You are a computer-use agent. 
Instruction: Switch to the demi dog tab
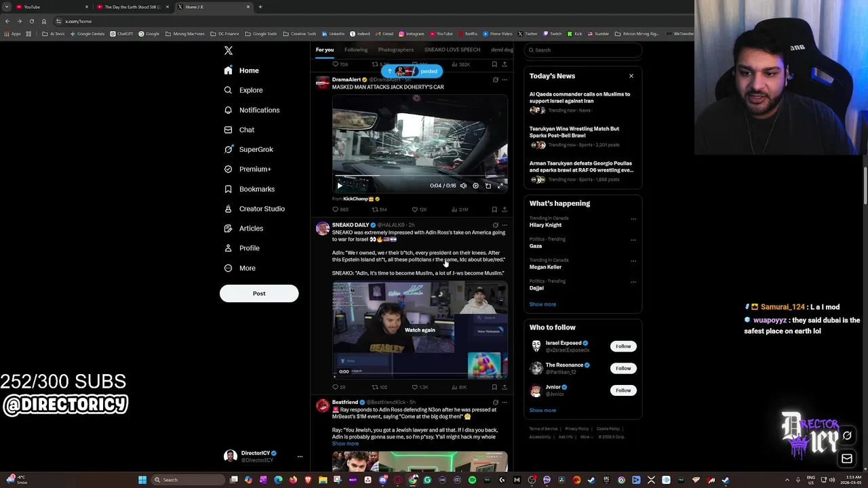pyautogui.click(x=502, y=49)
